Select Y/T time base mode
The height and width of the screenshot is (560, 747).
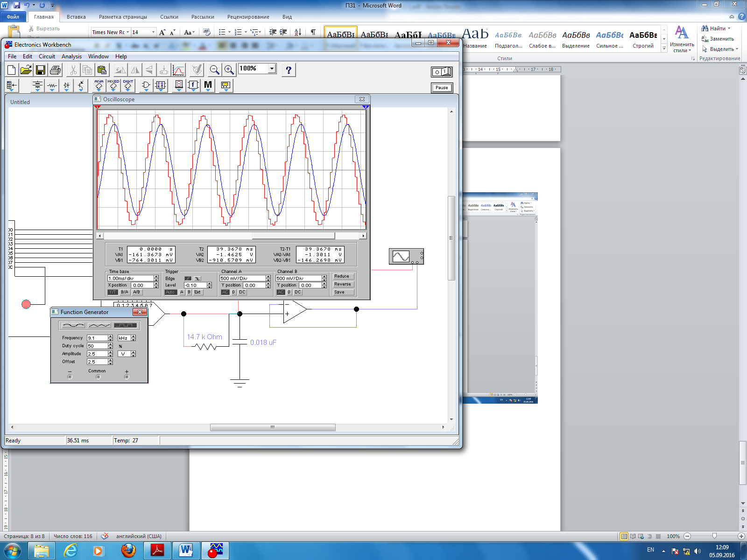pyautogui.click(x=113, y=292)
